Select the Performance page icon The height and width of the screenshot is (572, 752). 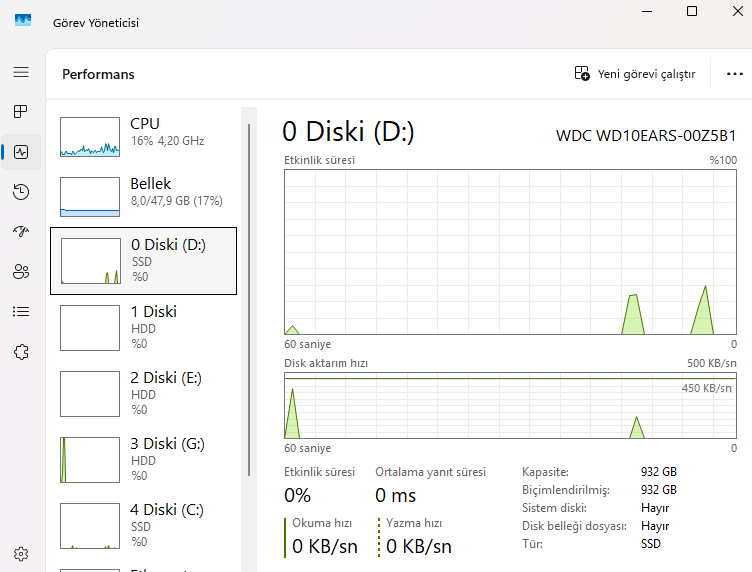(x=21, y=152)
